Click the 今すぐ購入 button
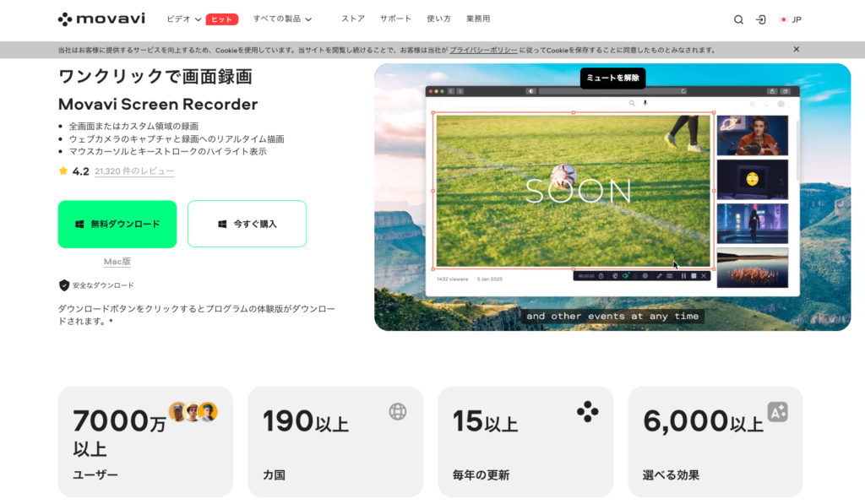The image size is (865, 504). 247,225
